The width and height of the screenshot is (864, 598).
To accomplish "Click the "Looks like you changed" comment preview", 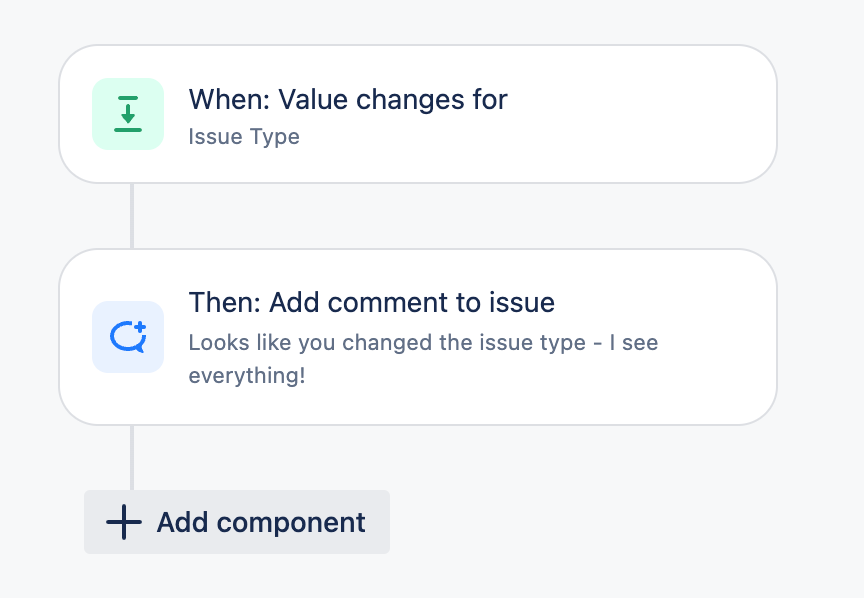I will coord(423,343).
